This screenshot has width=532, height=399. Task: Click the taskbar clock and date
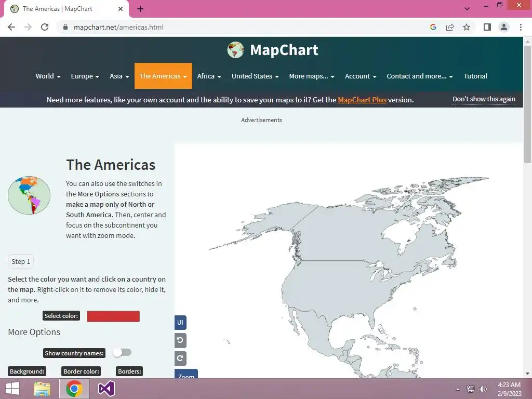pos(509,389)
